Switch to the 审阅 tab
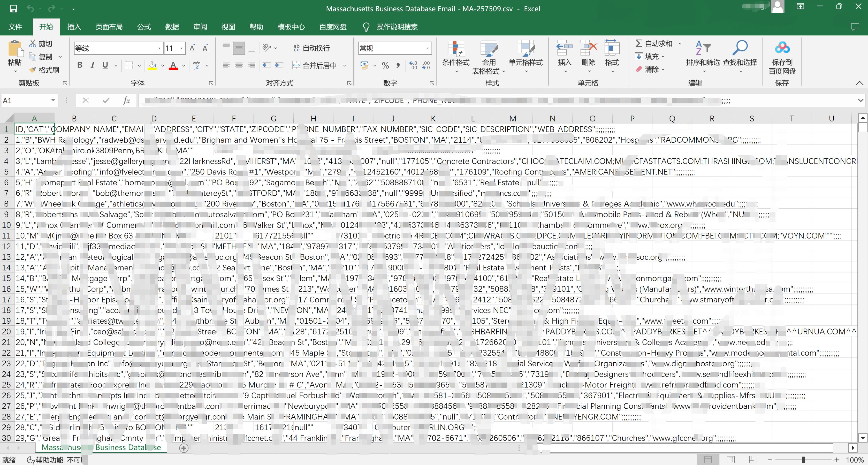Screen dimensions: 868x465 pyautogui.click(x=200, y=27)
